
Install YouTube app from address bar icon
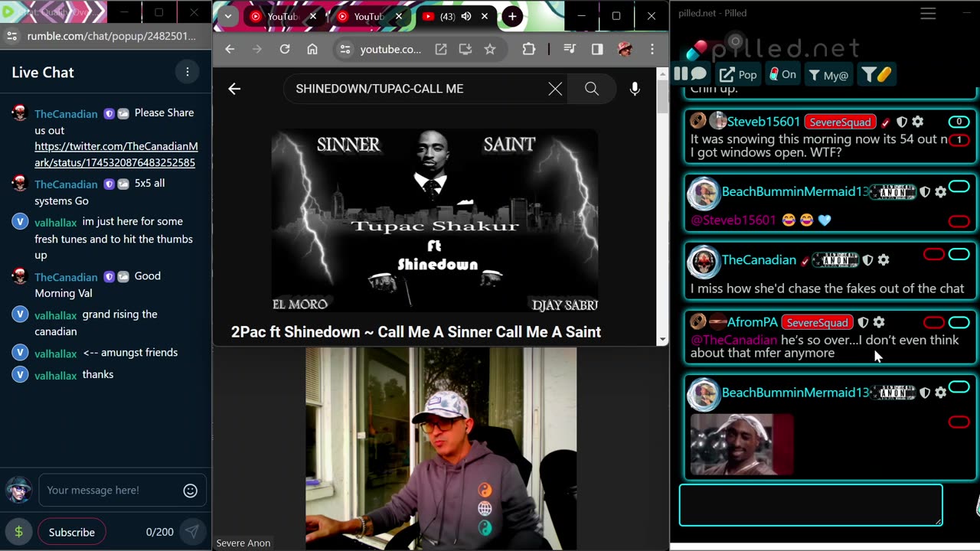pos(465,49)
